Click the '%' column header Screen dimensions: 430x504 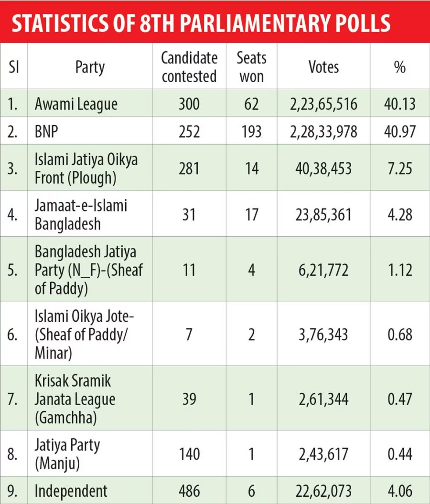pyautogui.click(x=400, y=67)
